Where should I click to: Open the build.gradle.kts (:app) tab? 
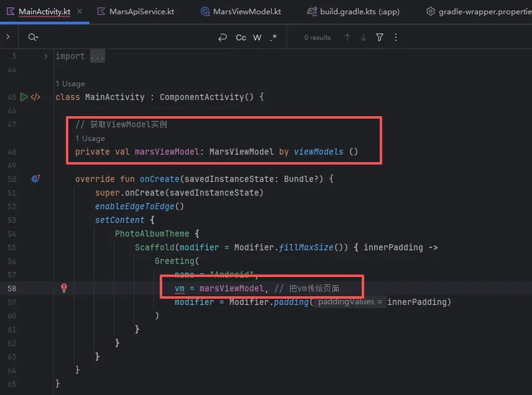point(354,12)
